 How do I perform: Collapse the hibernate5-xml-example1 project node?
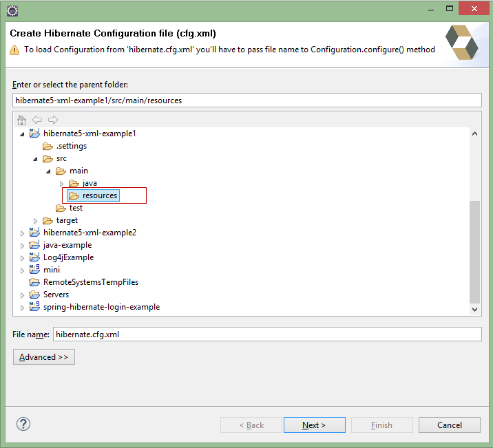[x=22, y=134]
